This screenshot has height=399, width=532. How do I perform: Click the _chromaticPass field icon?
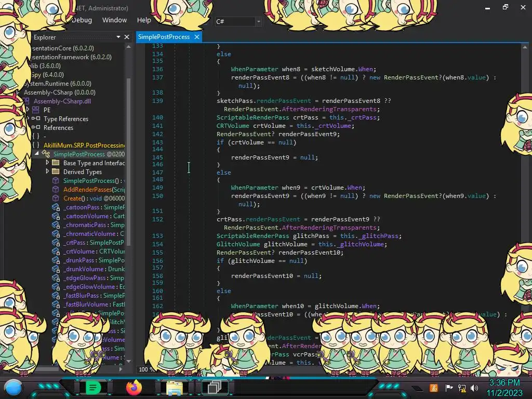pyautogui.click(x=56, y=224)
